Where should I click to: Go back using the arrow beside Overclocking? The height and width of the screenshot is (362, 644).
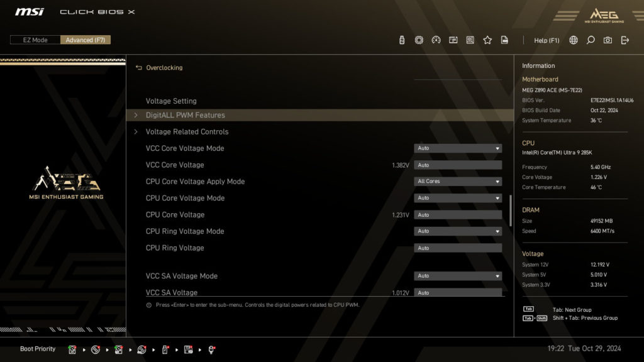pos(139,68)
